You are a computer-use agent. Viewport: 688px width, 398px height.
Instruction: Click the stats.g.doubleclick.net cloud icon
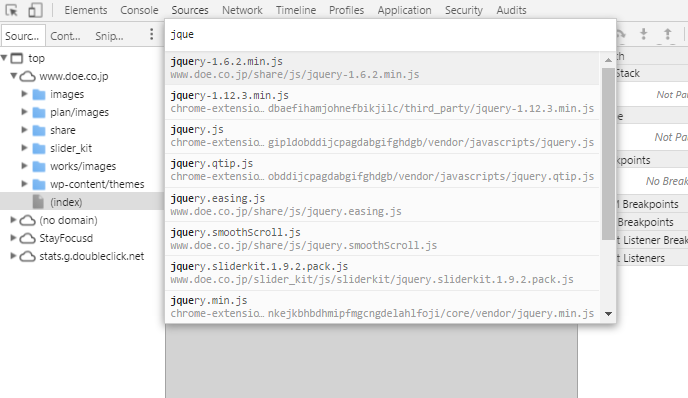(28, 256)
